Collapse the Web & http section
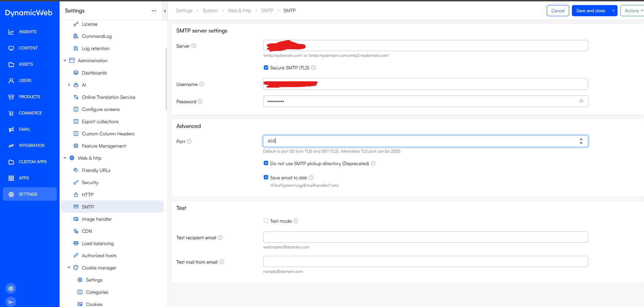This screenshot has width=644, height=307. coord(65,158)
